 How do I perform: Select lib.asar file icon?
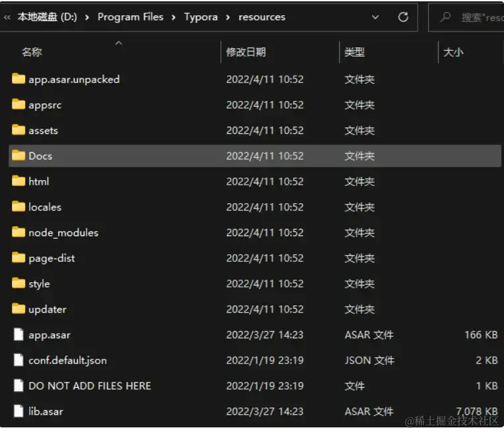[18, 411]
